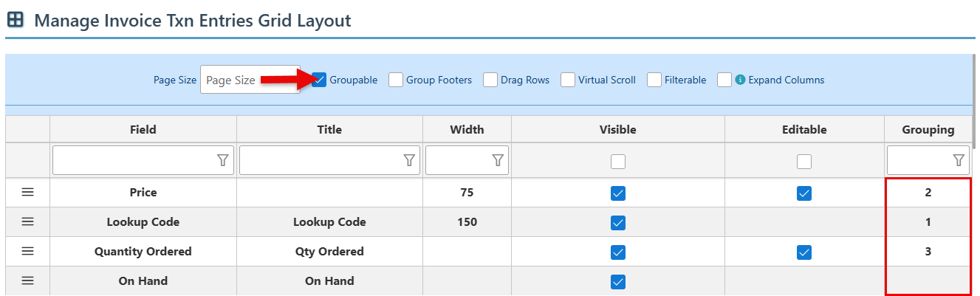Screen dimensions: 980x296
Task: Click the Grouping cell for Lookup Code
Action: click(x=928, y=221)
